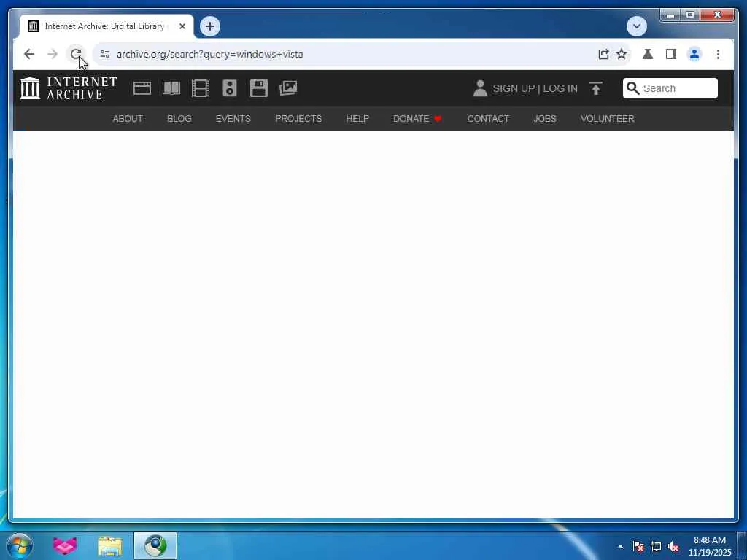The width and height of the screenshot is (747, 560).
Task: Select the Internet Archive: Digital Library tab
Action: pyautogui.click(x=106, y=26)
